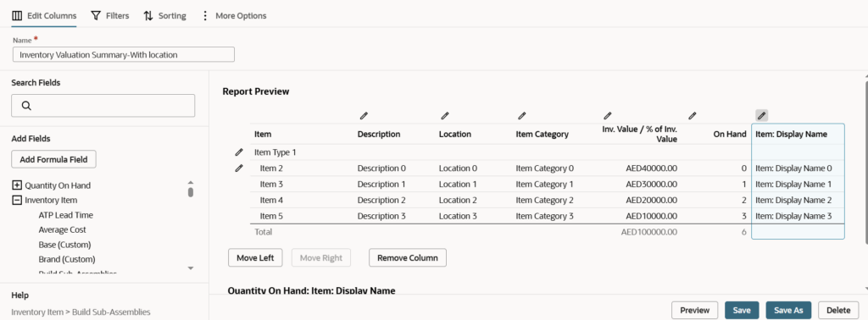Viewport: 868px width, 320px height.
Task: Click the AED100000.00 total value
Action: (x=649, y=232)
